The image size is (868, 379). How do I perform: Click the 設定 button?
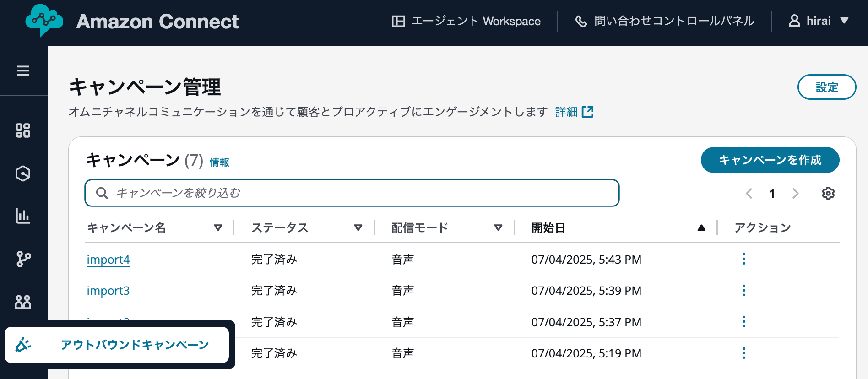coord(827,87)
